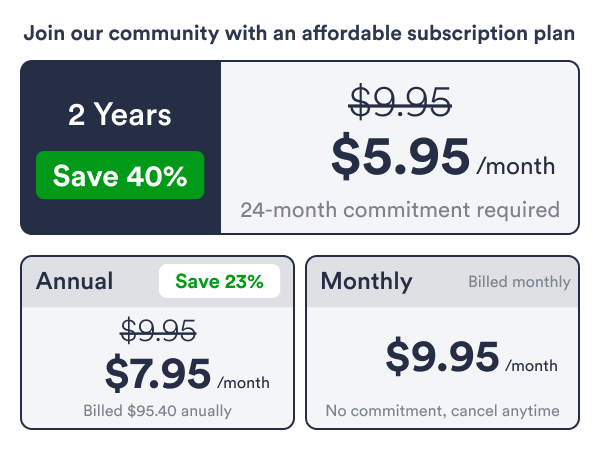Click the dark navy 2 Years panel background
Screen dimensions: 600x450
[x=120, y=215]
